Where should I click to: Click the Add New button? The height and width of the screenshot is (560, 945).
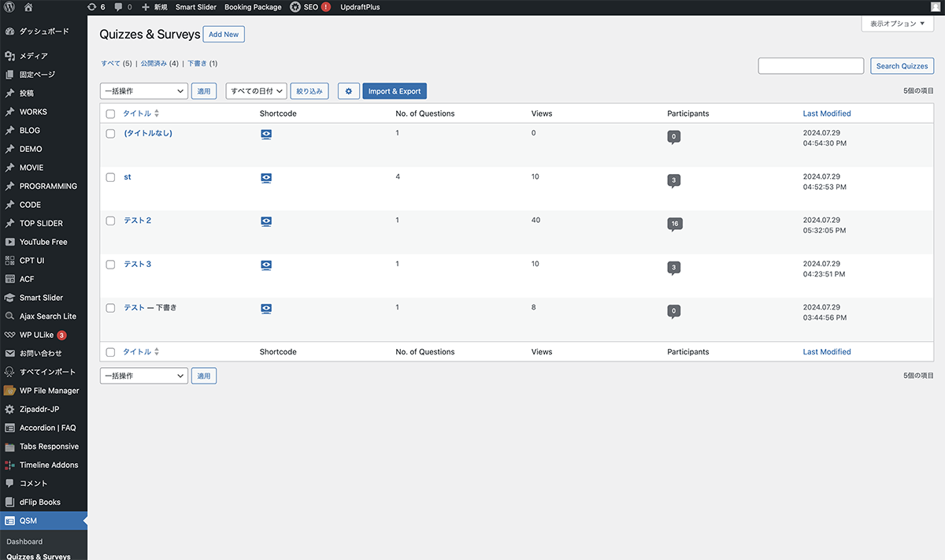pyautogui.click(x=224, y=35)
